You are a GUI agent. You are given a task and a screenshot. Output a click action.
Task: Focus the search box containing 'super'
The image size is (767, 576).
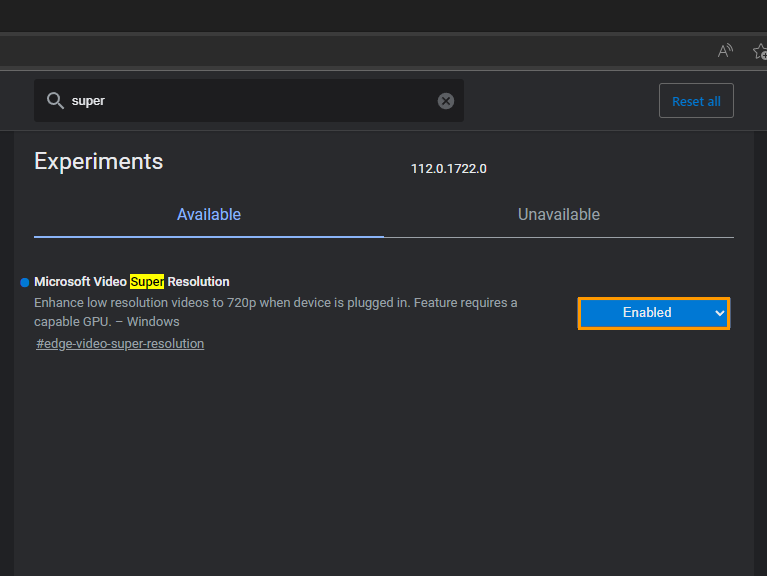pos(248,101)
